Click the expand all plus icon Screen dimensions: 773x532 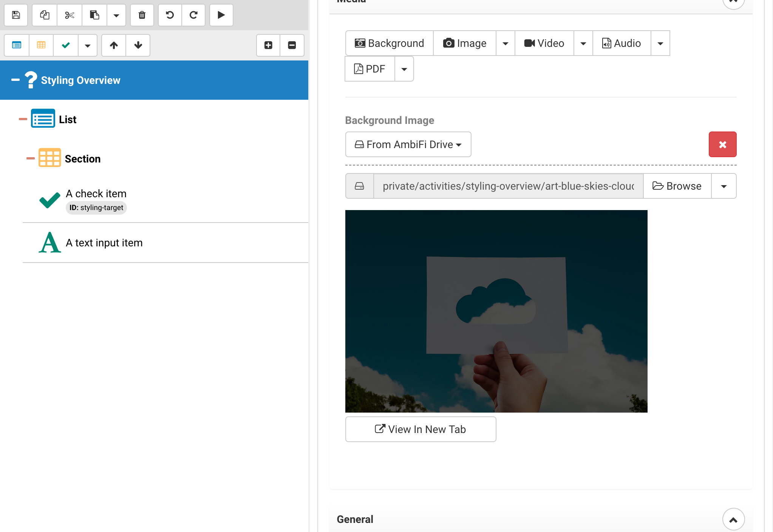(268, 45)
